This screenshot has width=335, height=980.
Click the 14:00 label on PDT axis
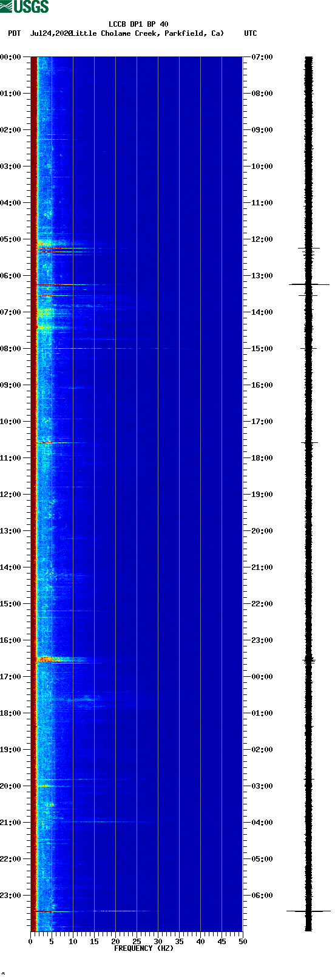(11, 567)
